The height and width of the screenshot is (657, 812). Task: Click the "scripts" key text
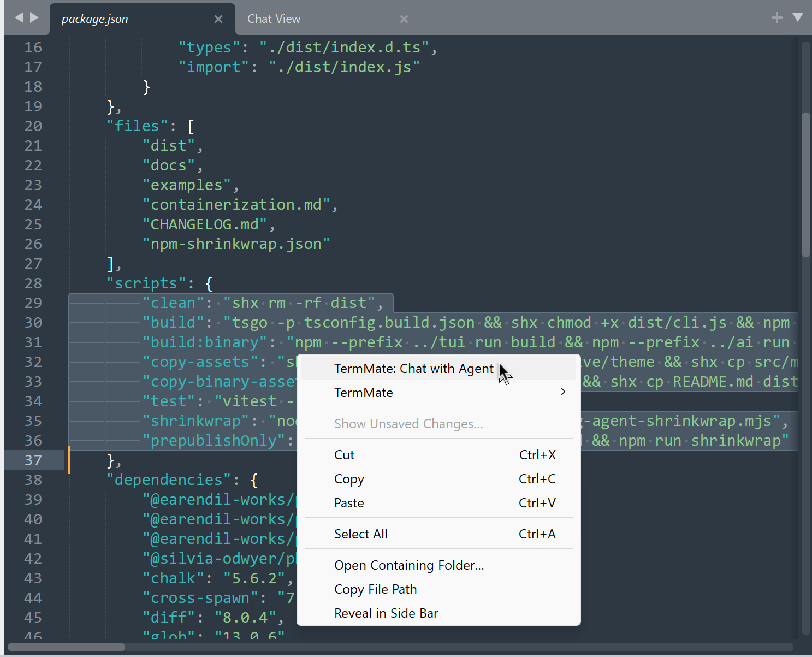(146, 283)
